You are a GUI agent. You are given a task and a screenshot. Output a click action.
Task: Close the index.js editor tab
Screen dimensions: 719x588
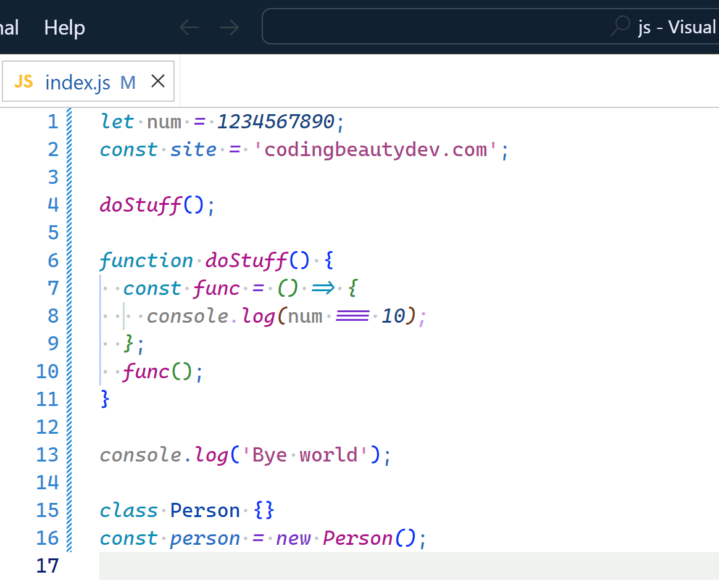pos(158,81)
